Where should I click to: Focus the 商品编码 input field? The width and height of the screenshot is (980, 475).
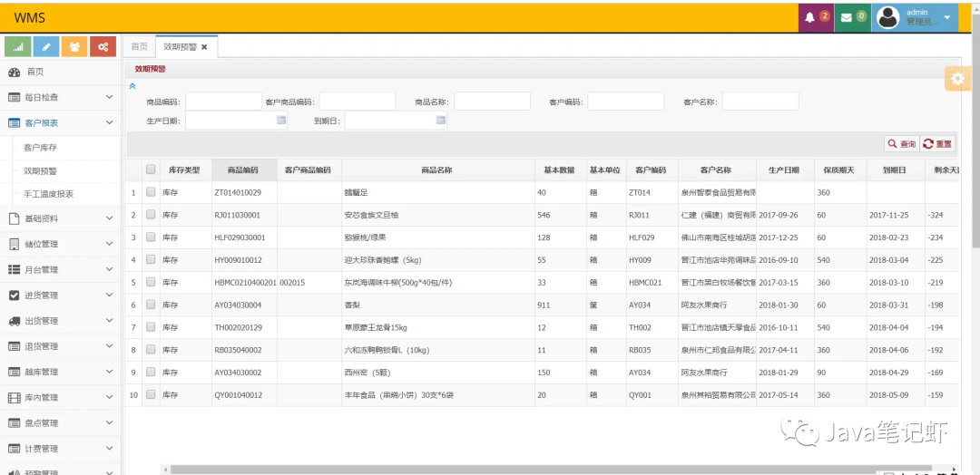click(223, 102)
